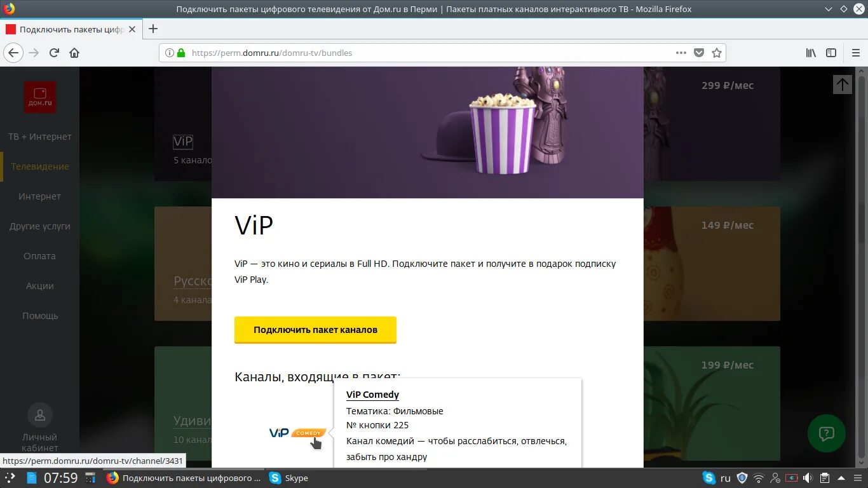Open ТВ + Интернет in the sidebar
This screenshot has width=868, height=488.
(40, 137)
